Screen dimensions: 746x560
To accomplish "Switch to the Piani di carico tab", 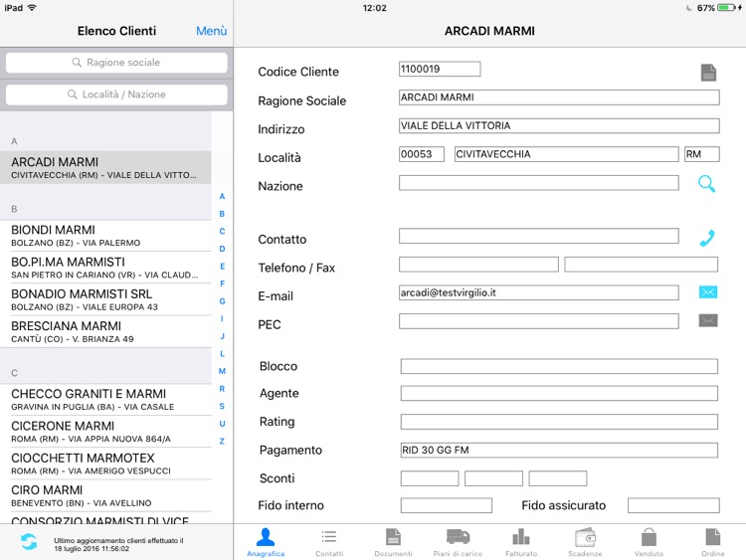I will (x=458, y=542).
